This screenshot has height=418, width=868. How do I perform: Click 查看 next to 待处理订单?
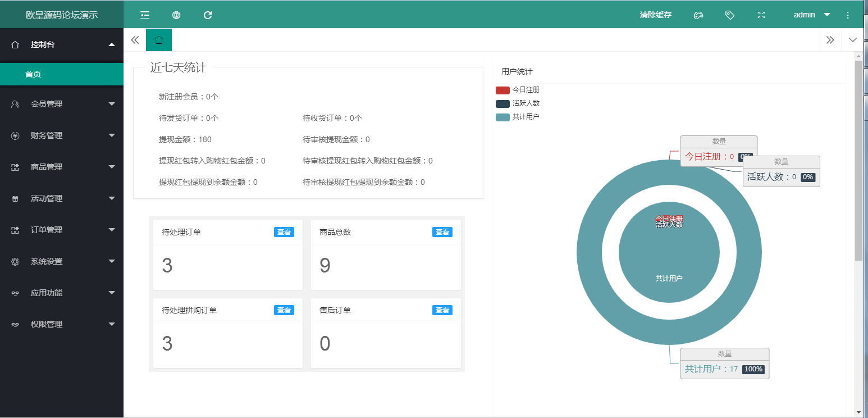(x=284, y=231)
